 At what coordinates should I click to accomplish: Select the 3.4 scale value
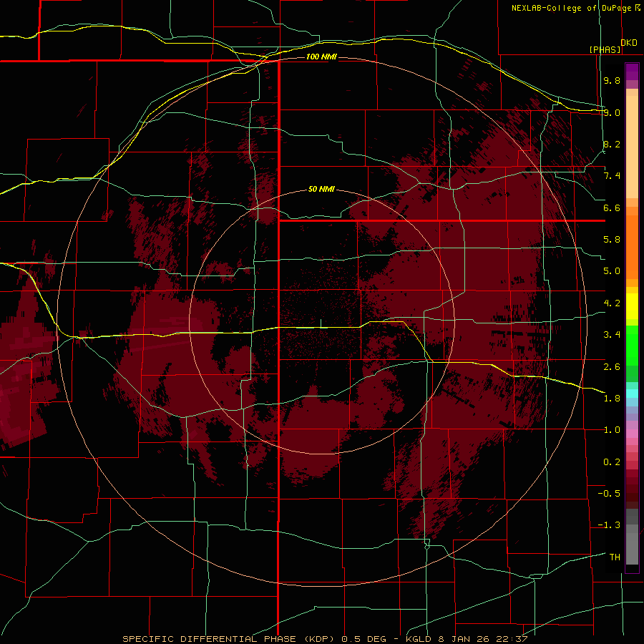(612, 335)
